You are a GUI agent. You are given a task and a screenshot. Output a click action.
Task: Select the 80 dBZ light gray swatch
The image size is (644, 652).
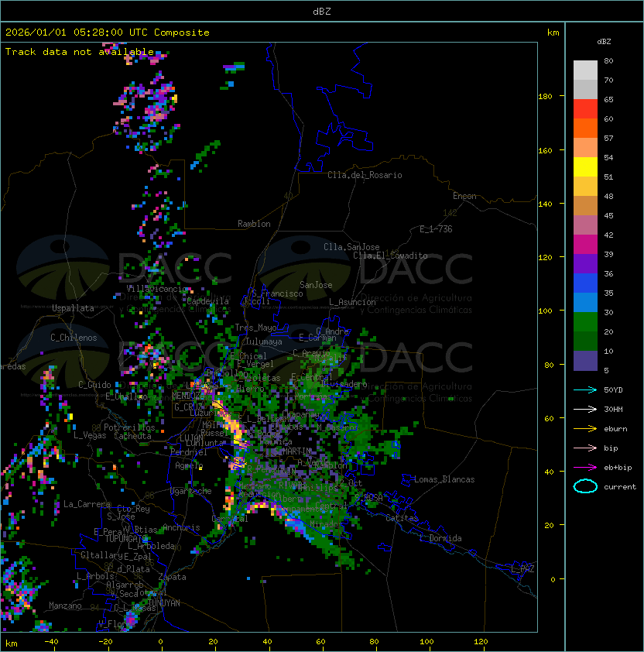(585, 70)
